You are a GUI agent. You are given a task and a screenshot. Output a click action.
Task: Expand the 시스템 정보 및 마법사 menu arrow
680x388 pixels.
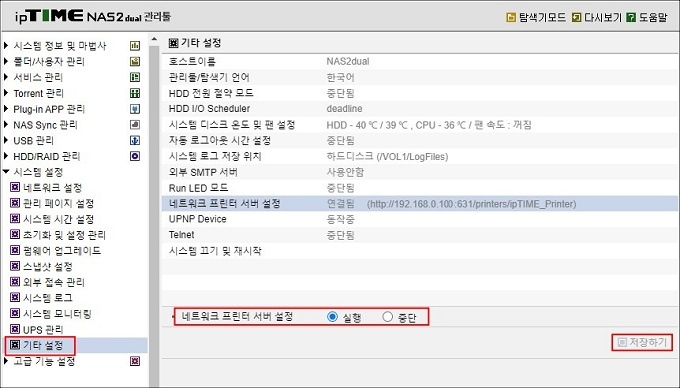pyautogui.click(x=6, y=45)
